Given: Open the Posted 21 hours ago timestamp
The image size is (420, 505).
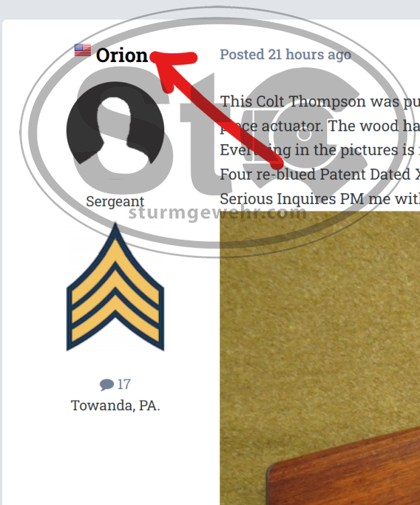Looking at the screenshot, I should point(285,55).
